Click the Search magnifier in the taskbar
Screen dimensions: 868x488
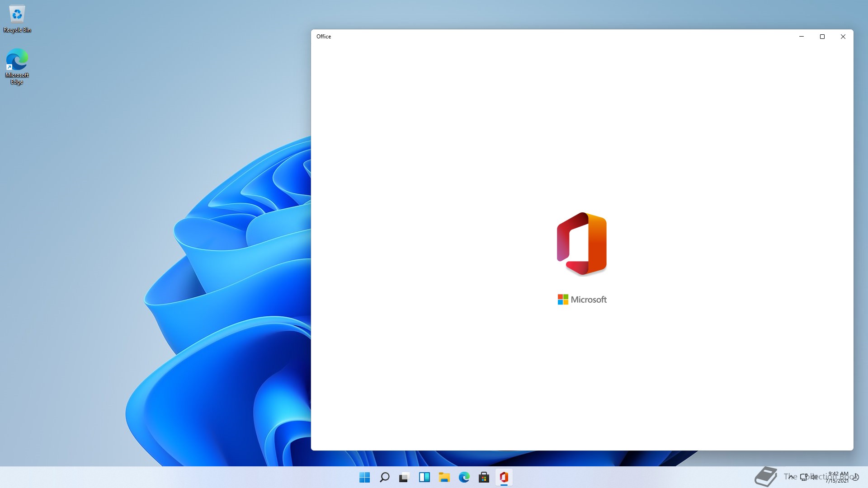pyautogui.click(x=384, y=477)
